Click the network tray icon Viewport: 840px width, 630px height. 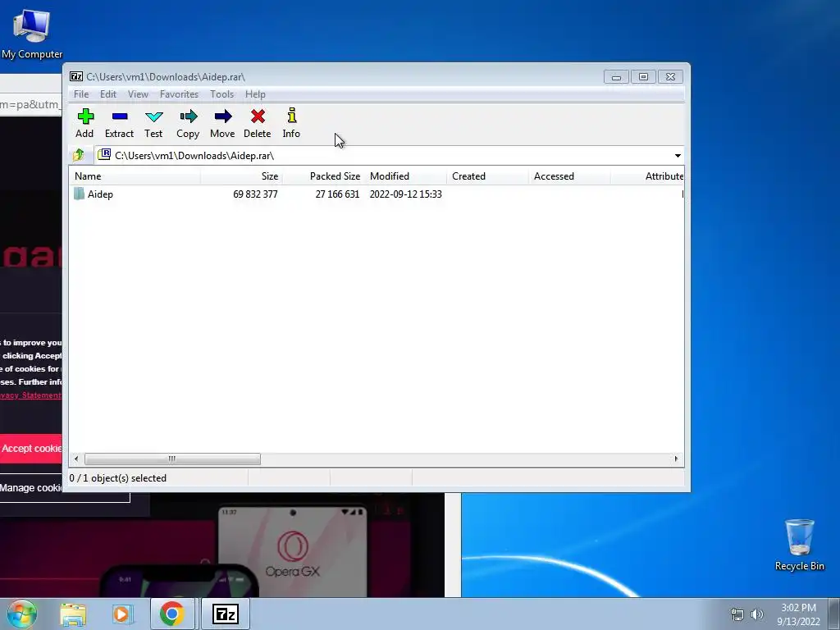(x=737, y=614)
